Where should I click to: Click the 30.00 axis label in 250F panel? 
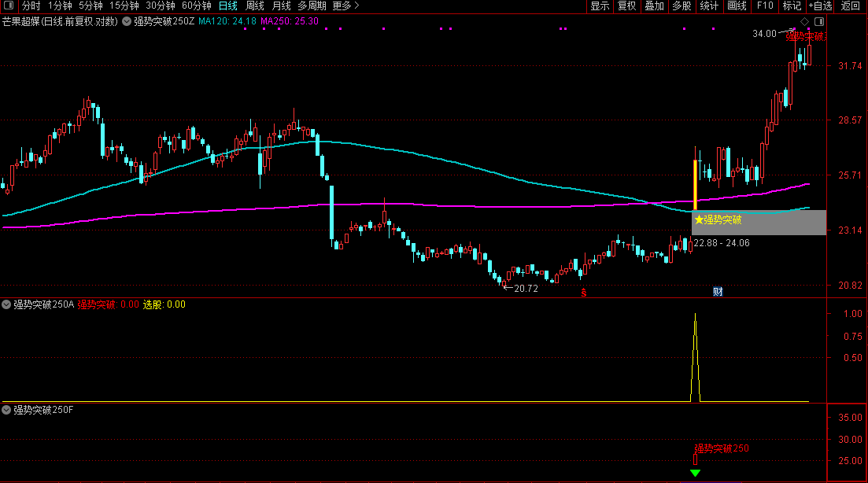pos(850,439)
